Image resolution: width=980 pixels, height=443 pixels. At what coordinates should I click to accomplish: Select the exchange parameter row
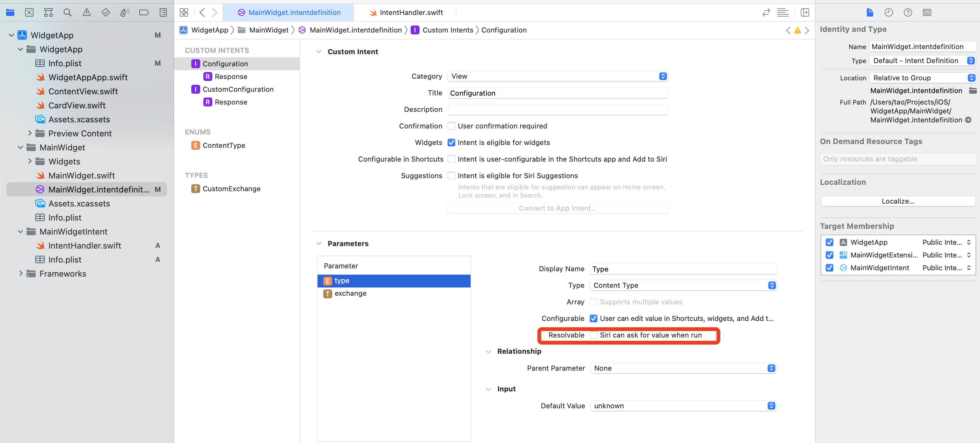tap(394, 293)
